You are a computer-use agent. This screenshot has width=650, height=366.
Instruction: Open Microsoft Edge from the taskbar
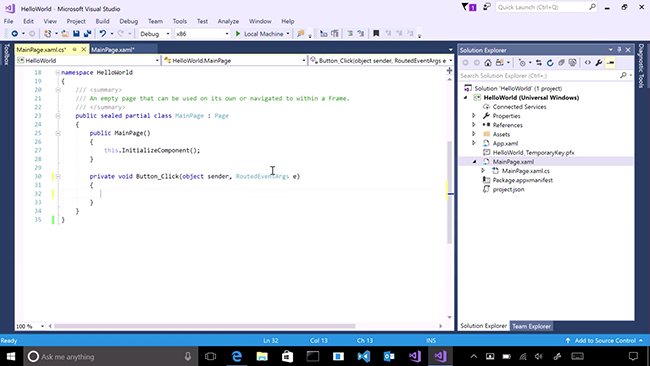(237, 356)
